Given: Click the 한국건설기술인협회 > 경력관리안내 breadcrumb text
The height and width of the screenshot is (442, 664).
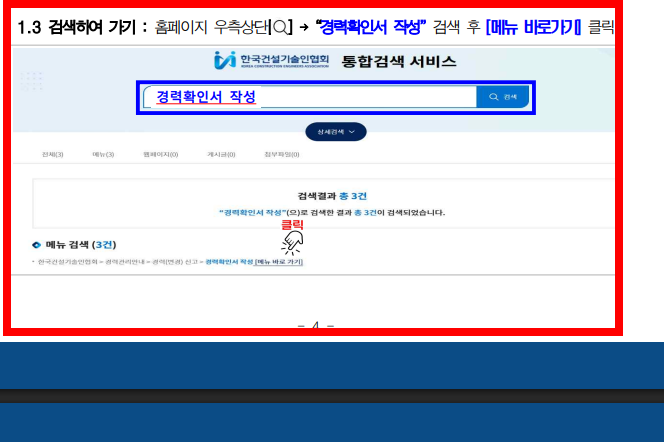Looking at the screenshot, I should tap(91, 262).
